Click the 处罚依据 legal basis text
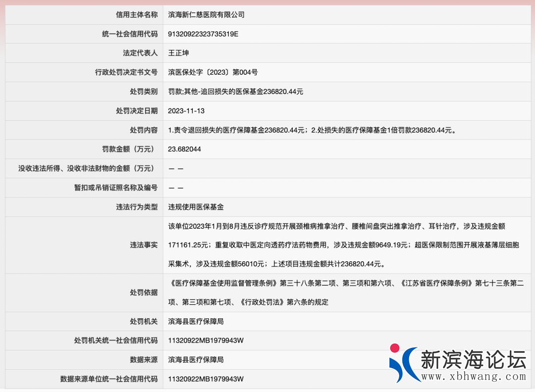 346,292
